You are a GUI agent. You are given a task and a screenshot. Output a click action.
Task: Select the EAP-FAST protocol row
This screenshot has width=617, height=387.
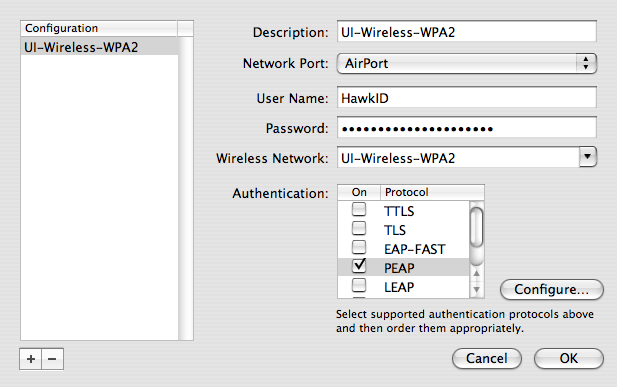pyautogui.click(x=404, y=249)
